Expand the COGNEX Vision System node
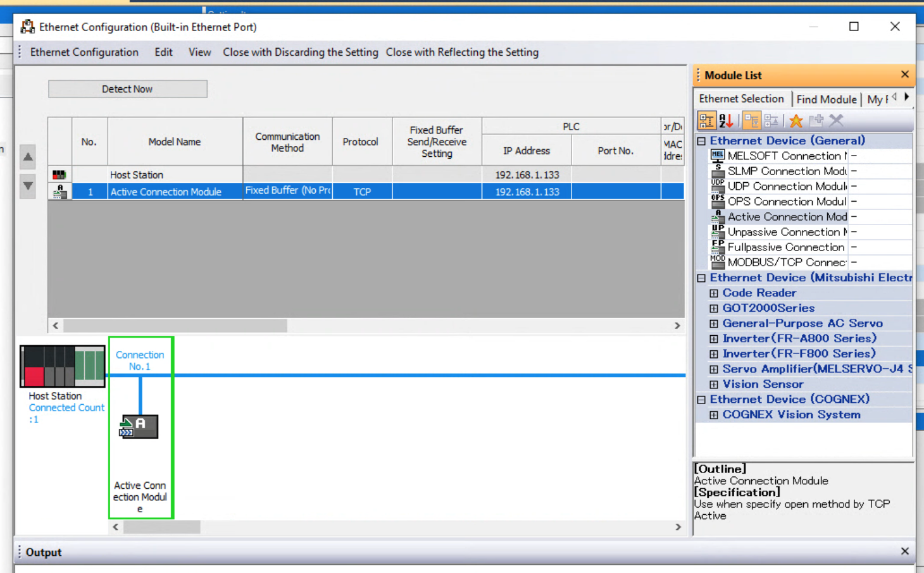Image resolution: width=924 pixels, height=573 pixels. click(714, 415)
